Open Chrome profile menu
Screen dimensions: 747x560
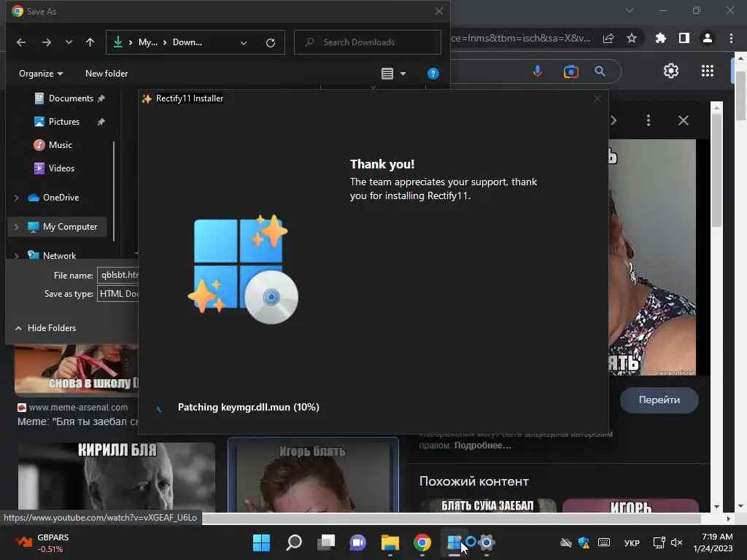708,38
